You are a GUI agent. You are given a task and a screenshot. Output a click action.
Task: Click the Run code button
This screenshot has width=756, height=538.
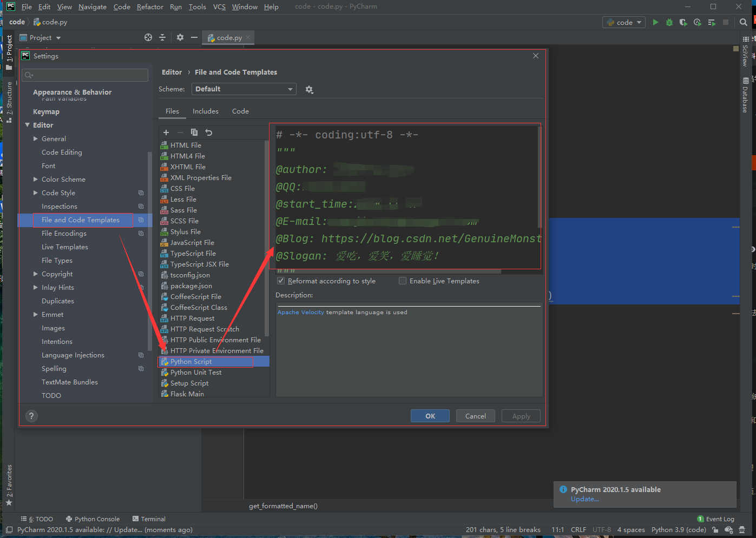(x=655, y=22)
